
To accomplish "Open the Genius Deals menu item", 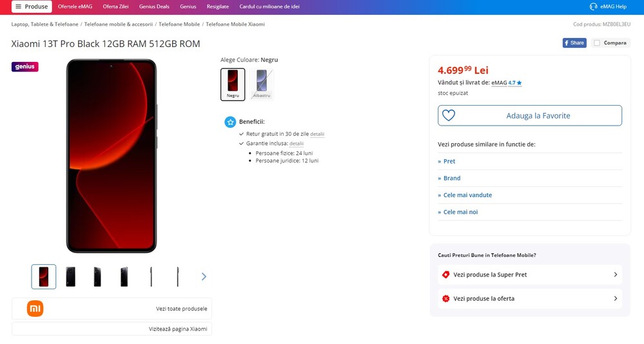I will [154, 6].
